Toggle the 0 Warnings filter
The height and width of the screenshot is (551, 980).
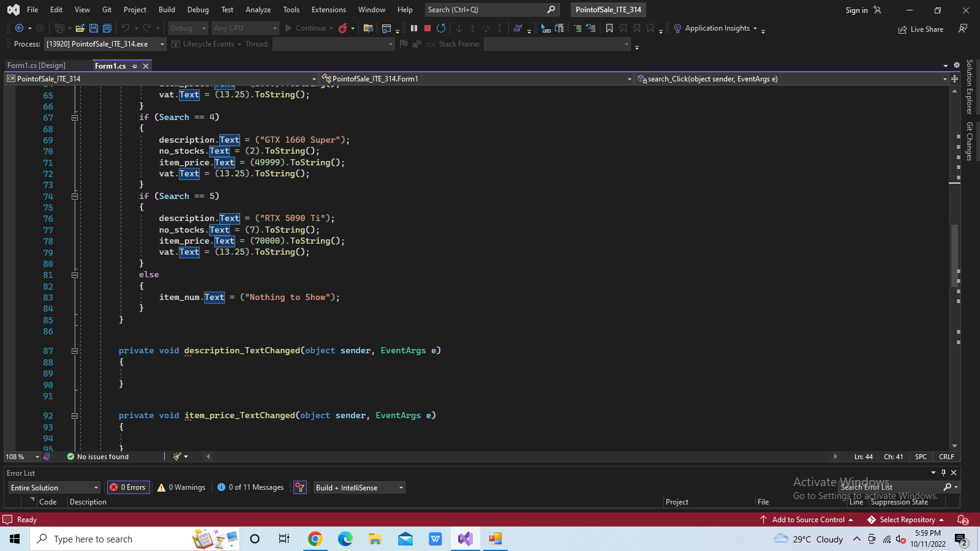click(x=181, y=487)
